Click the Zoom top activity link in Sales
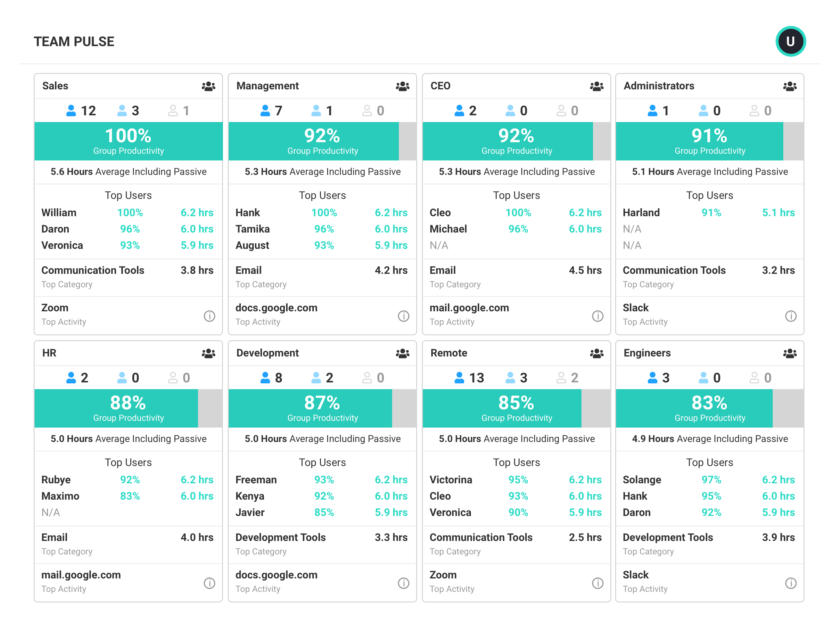Screen dimensions: 840x638 [x=55, y=307]
